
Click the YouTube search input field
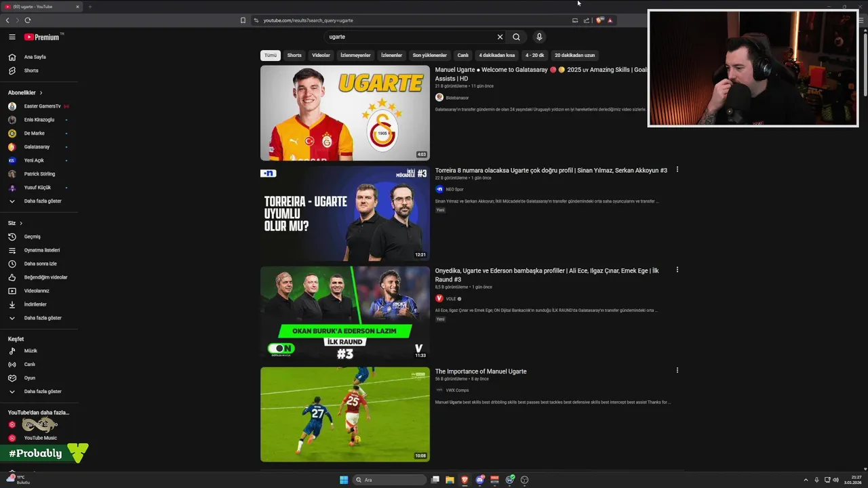(410, 37)
